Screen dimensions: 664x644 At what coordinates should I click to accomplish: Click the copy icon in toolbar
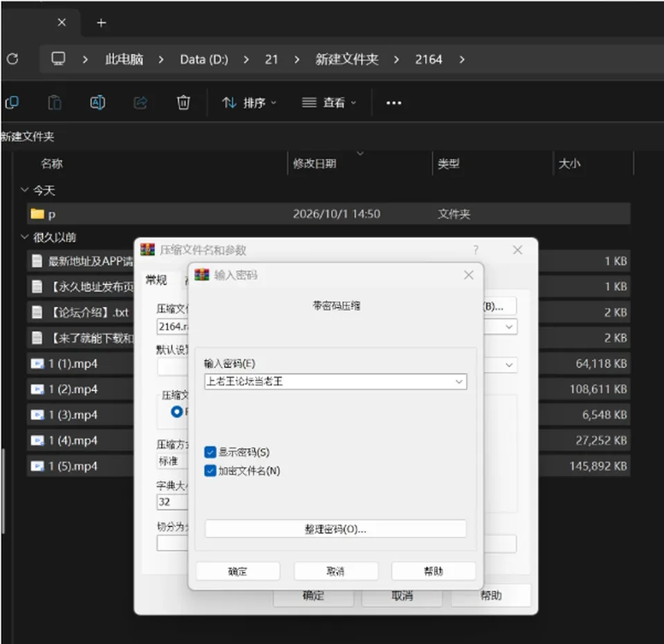tap(12, 102)
